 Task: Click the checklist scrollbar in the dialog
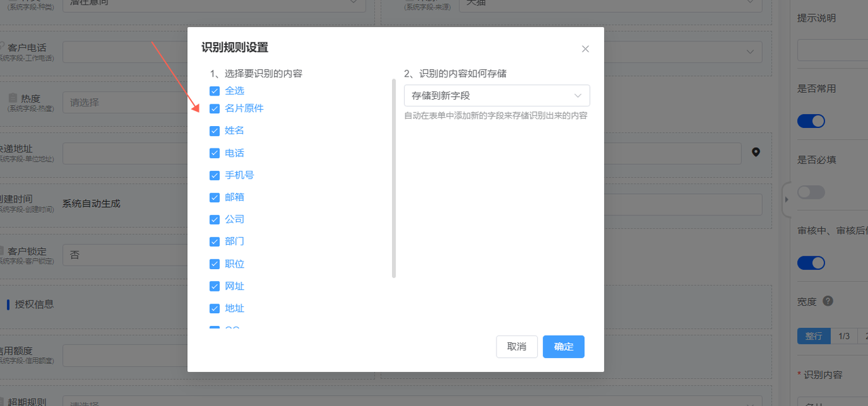[394, 178]
